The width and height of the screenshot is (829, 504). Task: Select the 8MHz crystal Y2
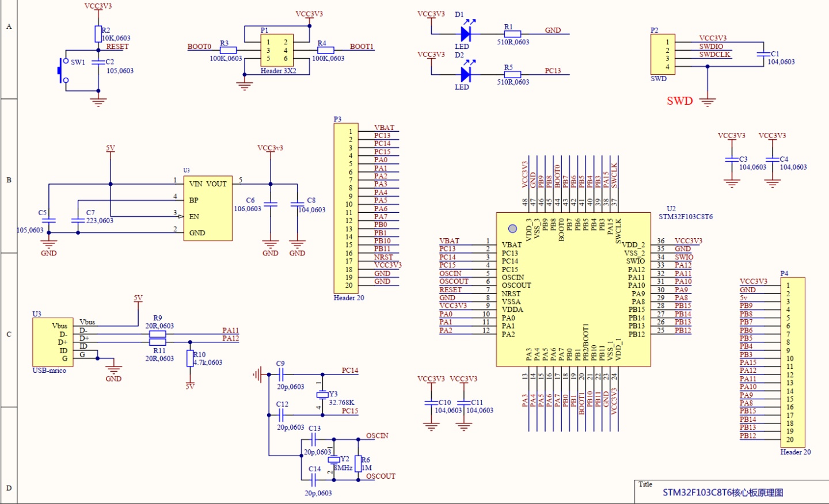click(335, 460)
